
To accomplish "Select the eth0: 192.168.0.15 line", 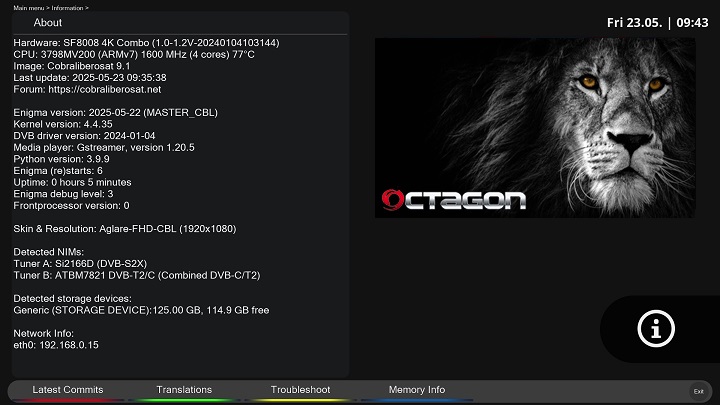I will point(56,345).
